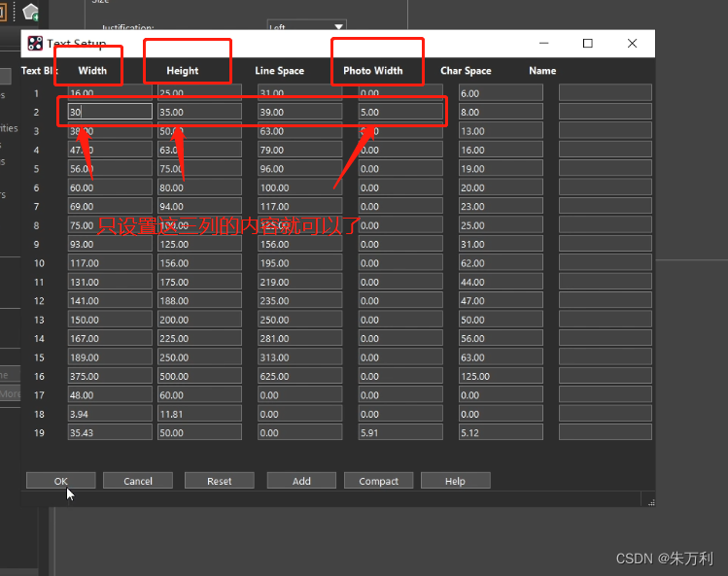The image size is (728, 576).
Task: Click Height field 200.00 in row 13
Action: [x=199, y=320]
